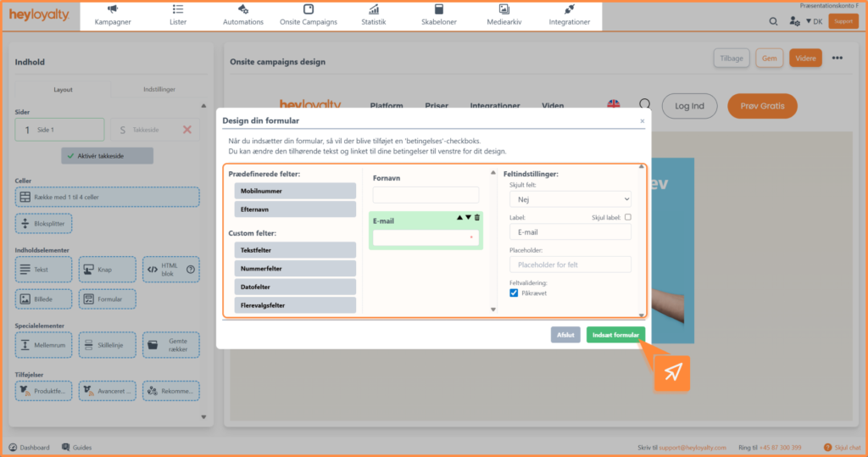Toggle the Påkrævet checkbox
The width and height of the screenshot is (868, 457).
[x=514, y=293]
